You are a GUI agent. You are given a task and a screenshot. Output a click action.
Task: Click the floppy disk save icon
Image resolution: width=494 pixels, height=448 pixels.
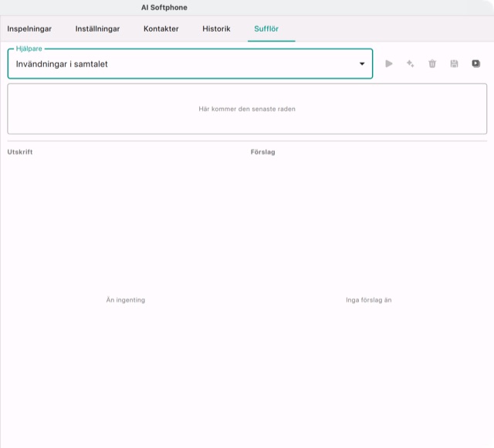(x=454, y=64)
